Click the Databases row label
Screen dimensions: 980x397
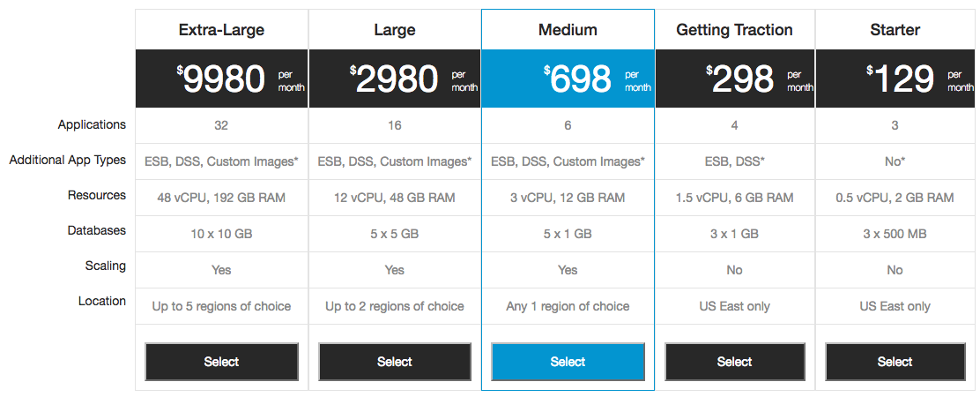97,230
